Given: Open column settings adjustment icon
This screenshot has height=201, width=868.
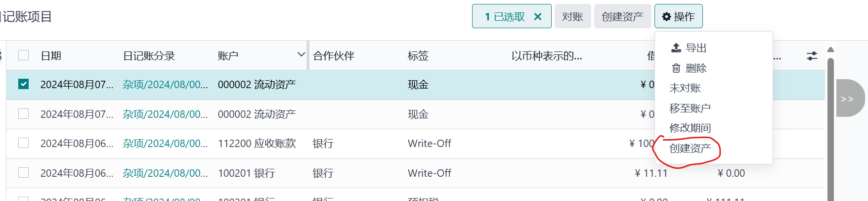Looking at the screenshot, I should (x=812, y=56).
